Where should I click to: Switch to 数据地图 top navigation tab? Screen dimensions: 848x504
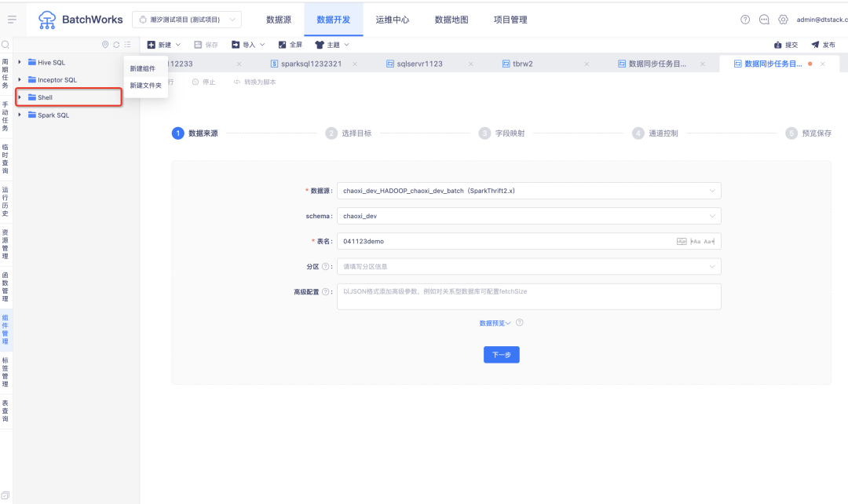click(x=451, y=20)
